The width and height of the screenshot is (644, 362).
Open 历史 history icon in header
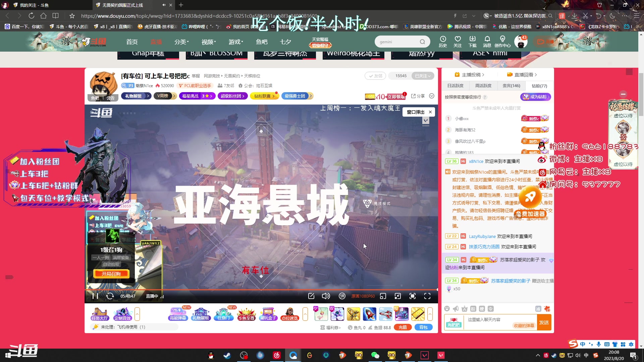pyautogui.click(x=443, y=42)
